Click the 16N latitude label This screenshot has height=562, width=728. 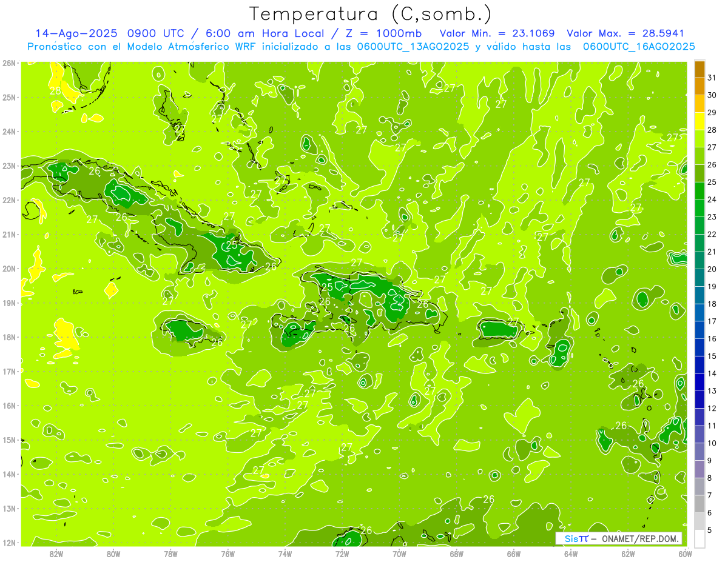coord(8,406)
